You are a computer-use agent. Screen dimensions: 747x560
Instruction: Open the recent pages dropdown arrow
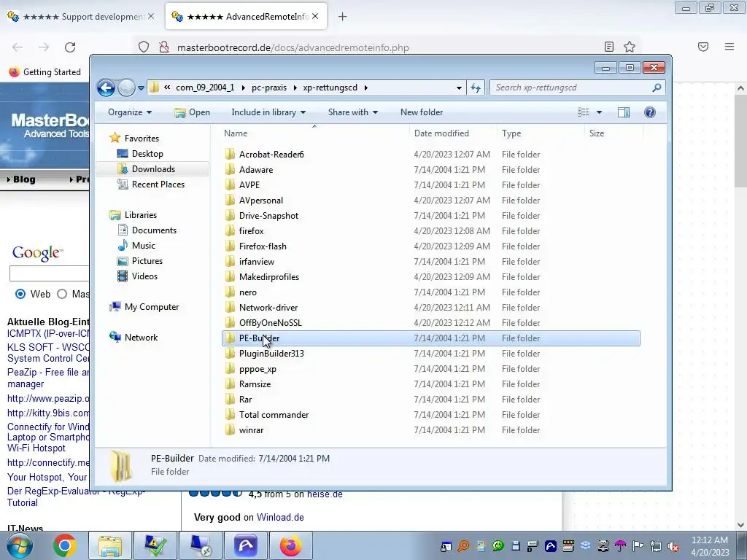pyautogui.click(x=141, y=88)
